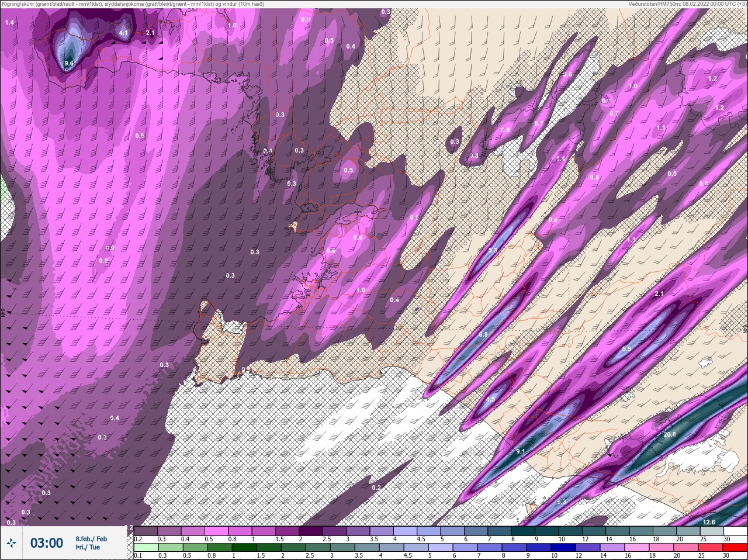Click the date label 8.feb./ Feb
The height and width of the screenshot is (560, 748).
point(91,539)
